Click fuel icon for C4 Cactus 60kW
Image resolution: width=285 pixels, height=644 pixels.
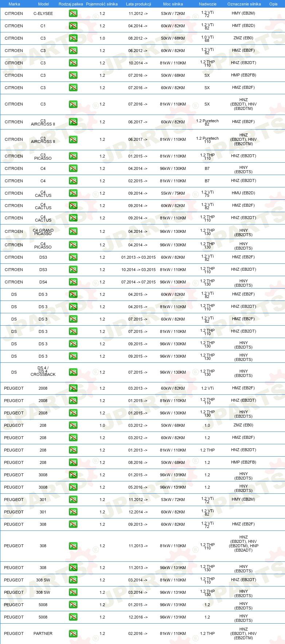pyautogui.click(x=73, y=206)
